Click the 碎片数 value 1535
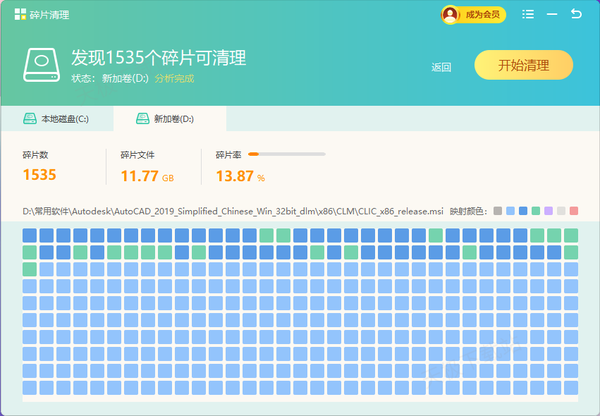600x416 pixels. [39, 176]
